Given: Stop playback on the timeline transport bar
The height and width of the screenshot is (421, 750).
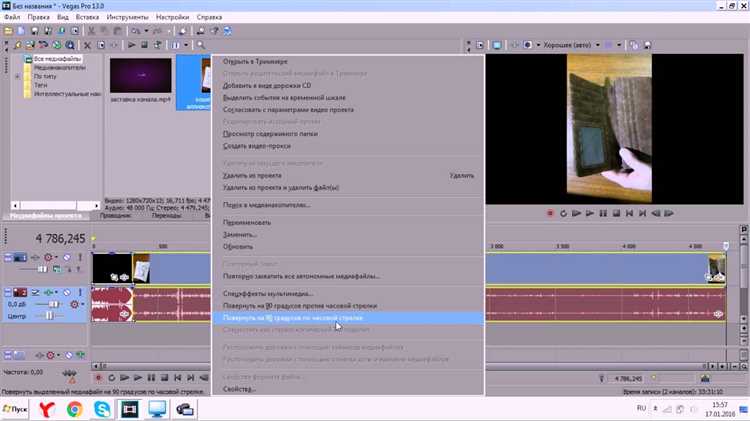Looking at the screenshot, I should [164, 378].
